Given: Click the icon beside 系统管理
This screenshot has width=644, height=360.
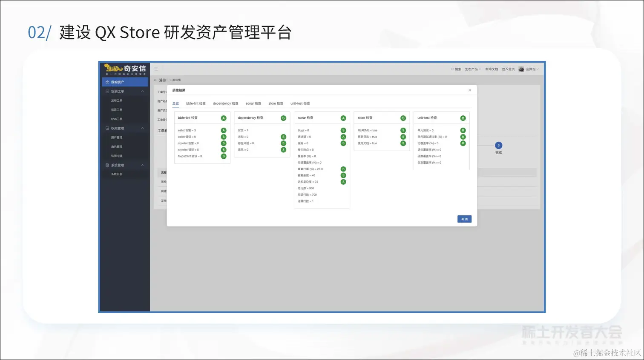Looking at the screenshot, I should [x=107, y=165].
